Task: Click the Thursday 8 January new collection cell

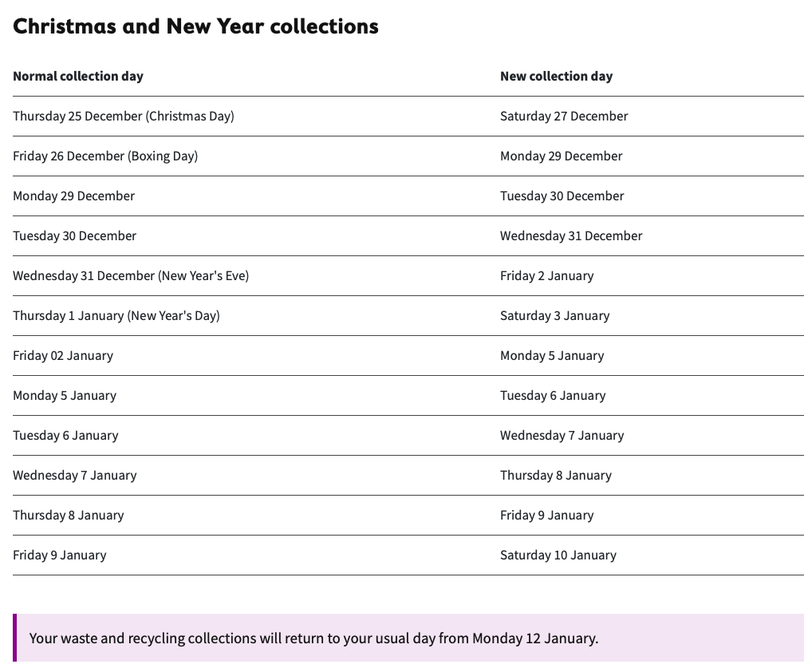Action: pyautogui.click(x=555, y=476)
